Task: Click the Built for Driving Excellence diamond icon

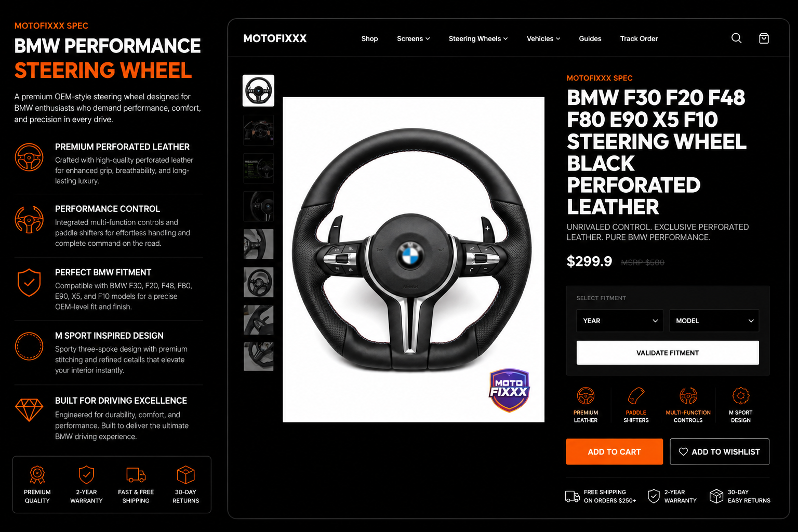Action: tap(29, 410)
